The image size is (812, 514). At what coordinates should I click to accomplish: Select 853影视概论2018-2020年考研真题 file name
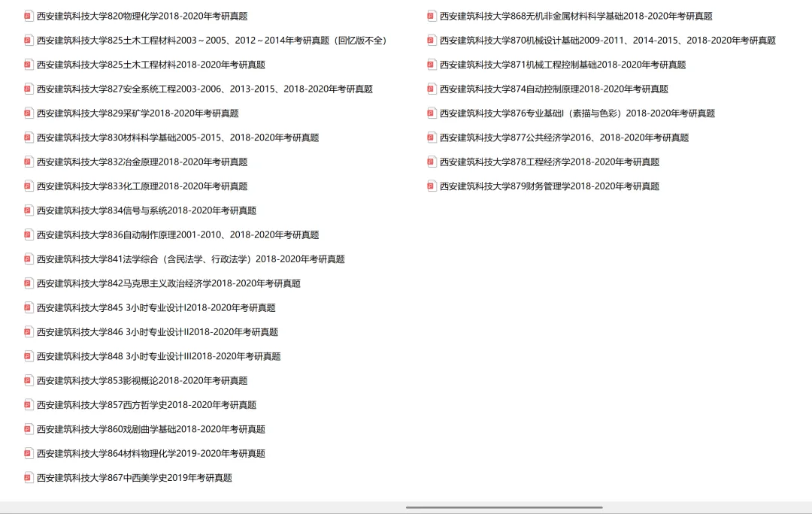click(x=142, y=382)
